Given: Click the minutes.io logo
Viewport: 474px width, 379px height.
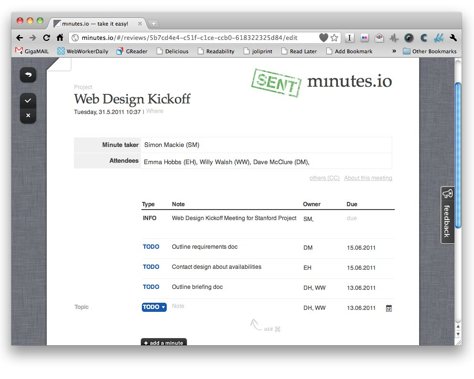Looking at the screenshot, I should pyautogui.click(x=349, y=81).
